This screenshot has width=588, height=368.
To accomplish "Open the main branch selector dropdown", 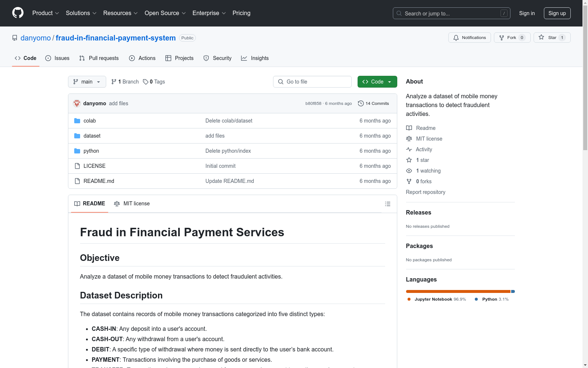I will click(87, 82).
